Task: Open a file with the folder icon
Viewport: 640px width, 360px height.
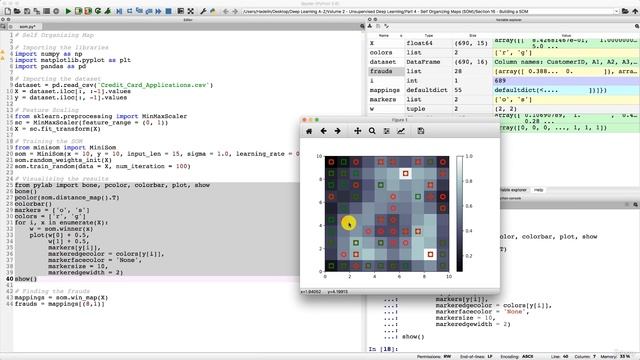Action: [17, 11]
